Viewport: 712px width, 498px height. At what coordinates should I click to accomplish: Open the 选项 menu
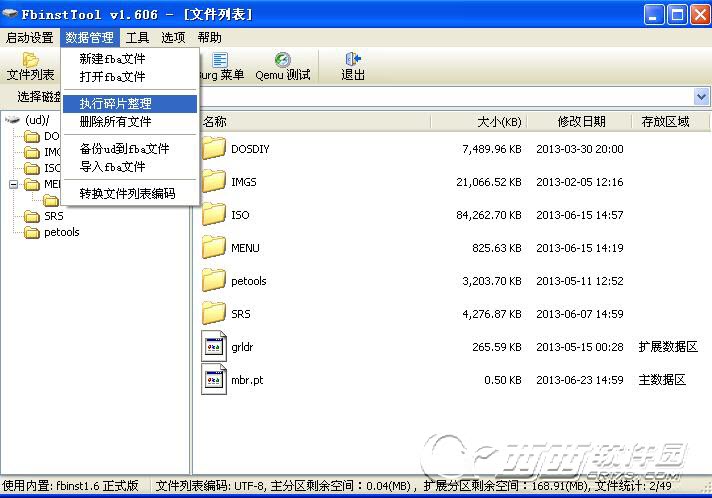[173, 37]
